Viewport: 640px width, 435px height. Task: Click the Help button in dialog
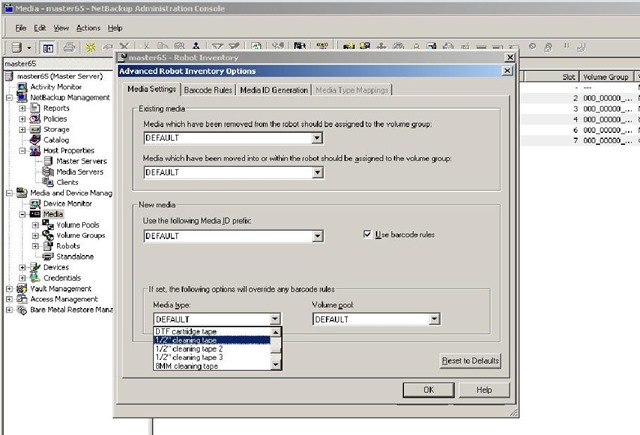(x=484, y=390)
